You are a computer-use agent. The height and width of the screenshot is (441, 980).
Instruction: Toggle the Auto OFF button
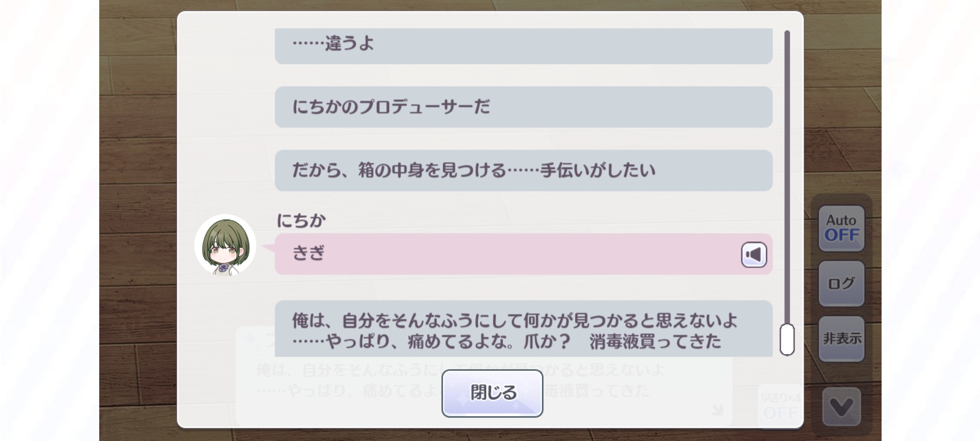841,228
